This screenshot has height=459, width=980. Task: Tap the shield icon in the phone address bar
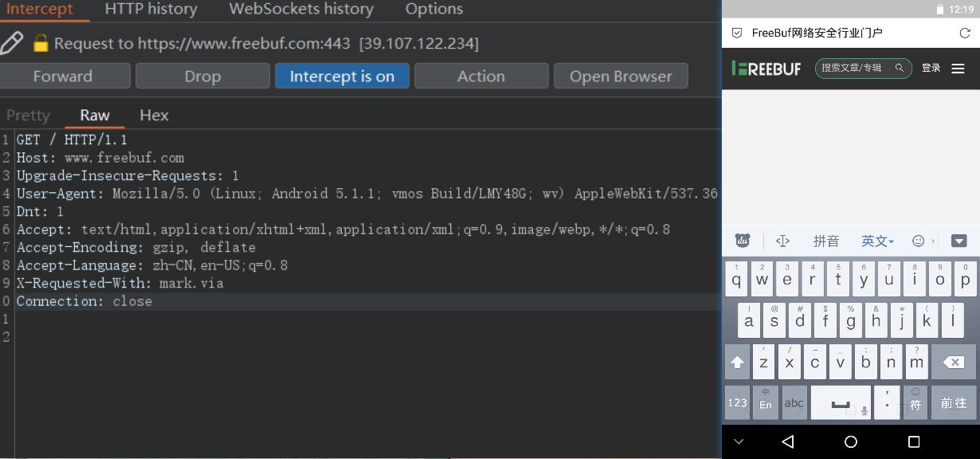click(x=737, y=33)
